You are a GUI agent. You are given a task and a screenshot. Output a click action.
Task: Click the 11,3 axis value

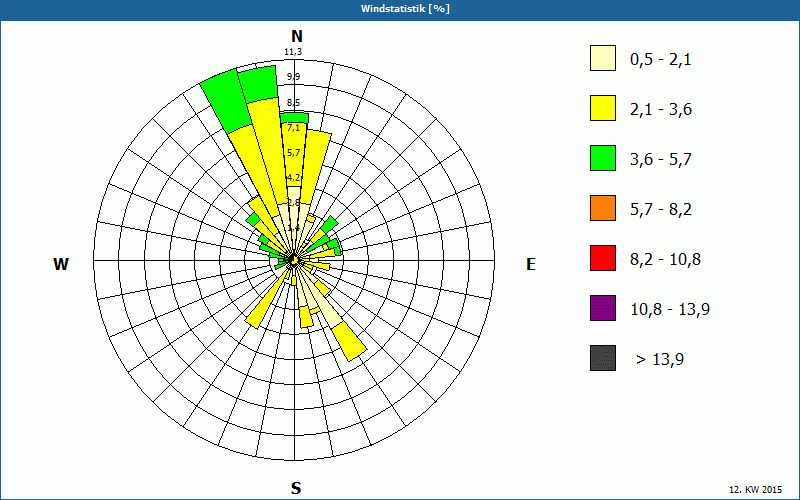[293, 52]
